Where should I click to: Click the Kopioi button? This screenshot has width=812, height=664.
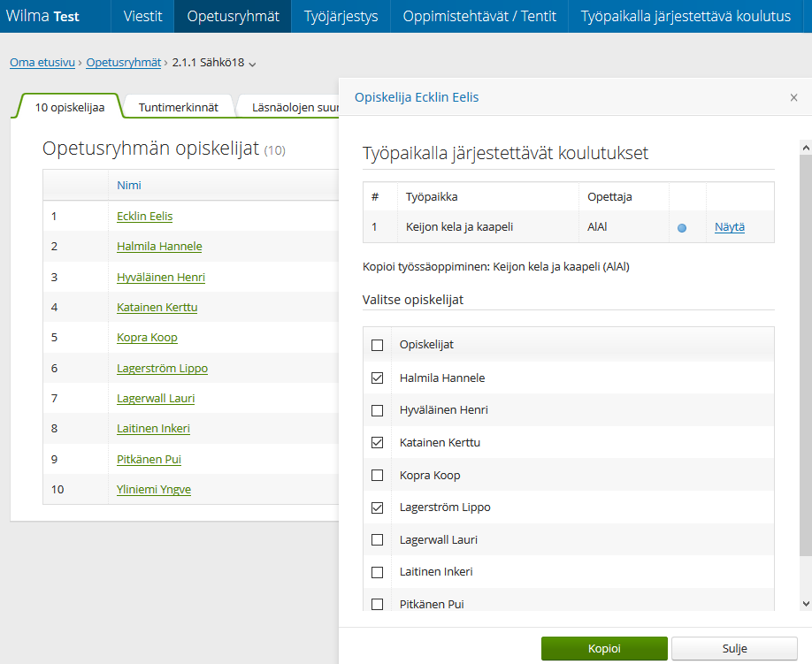[604, 648]
